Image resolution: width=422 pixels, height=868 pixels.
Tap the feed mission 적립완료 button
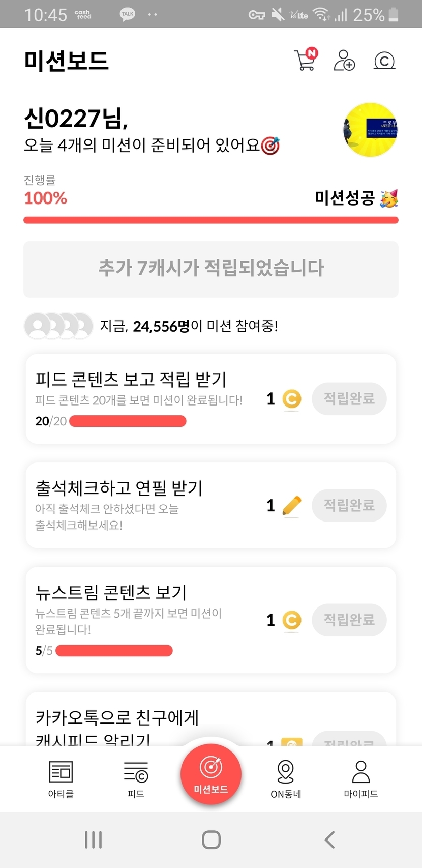click(x=349, y=398)
